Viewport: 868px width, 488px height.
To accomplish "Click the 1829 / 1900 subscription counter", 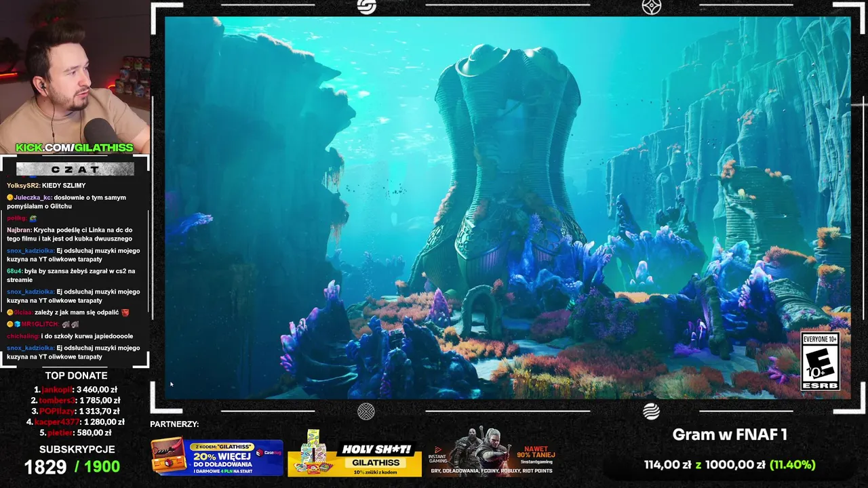I will [72, 467].
